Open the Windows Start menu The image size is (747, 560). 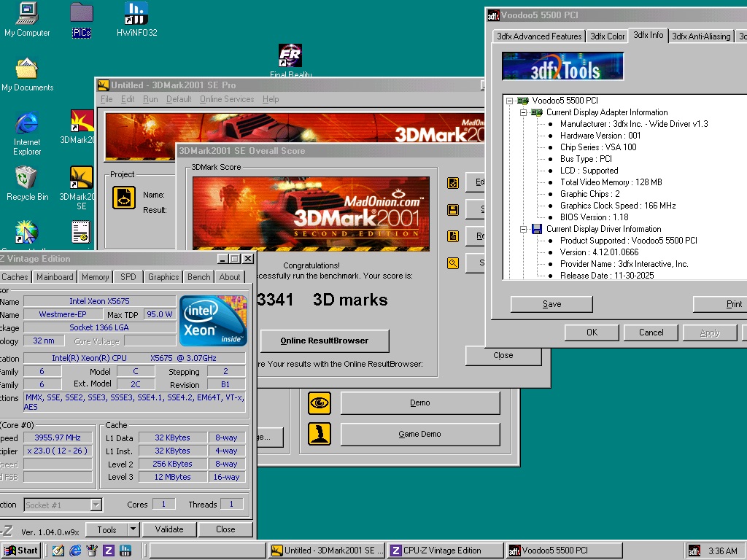click(20, 551)
